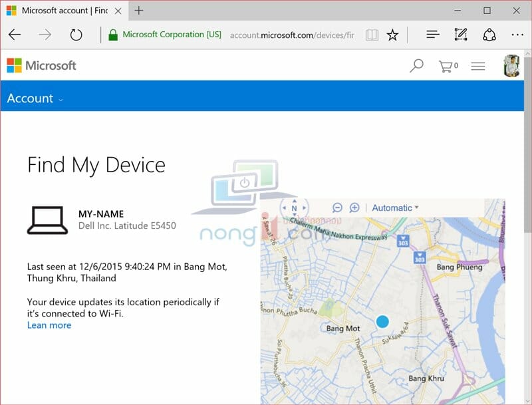Screen dimensions: 532x405
Task: View the shopping cart
Action: 446,65
